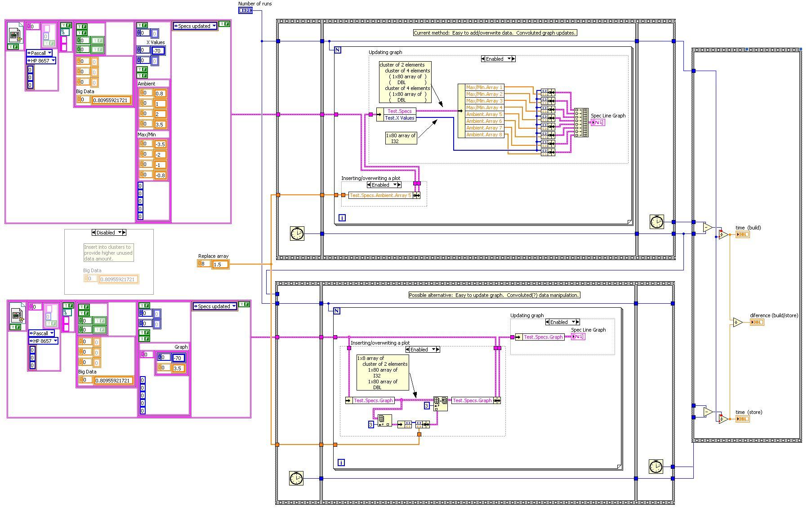
Task: Click the tick count clock in bottom sequence's last frame
Action: (656, 467)
